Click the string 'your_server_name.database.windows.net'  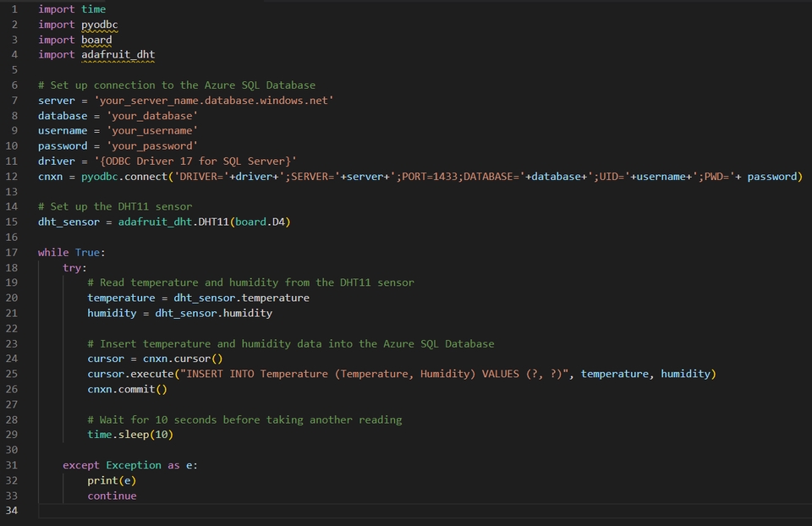tap(214, 101)
